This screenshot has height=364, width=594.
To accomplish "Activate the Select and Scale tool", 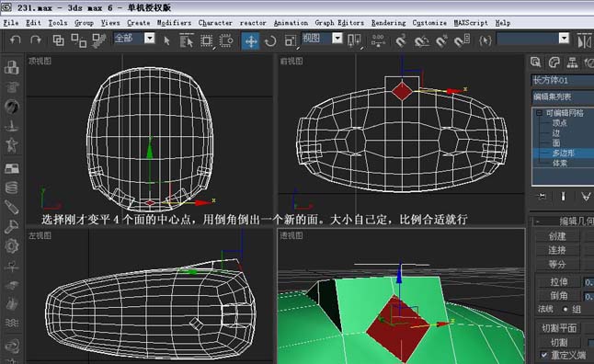I will tap(291, 40).
